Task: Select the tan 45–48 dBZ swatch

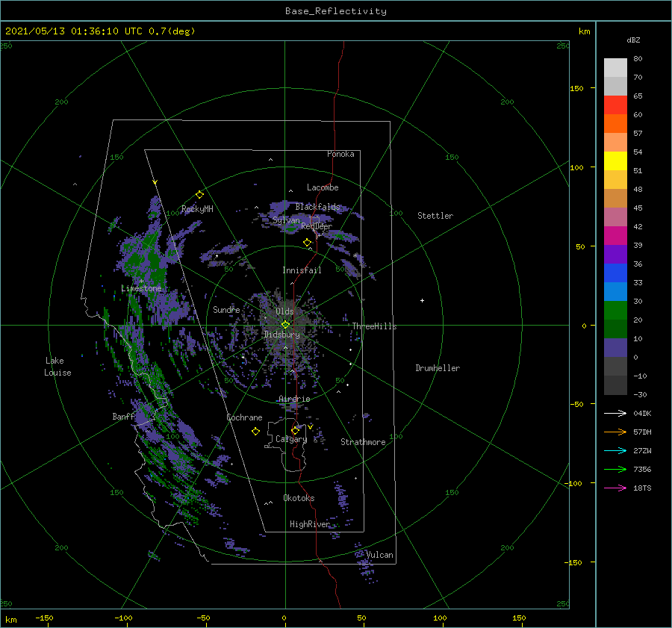Action: pyautogui.click(x=615, y=199)
